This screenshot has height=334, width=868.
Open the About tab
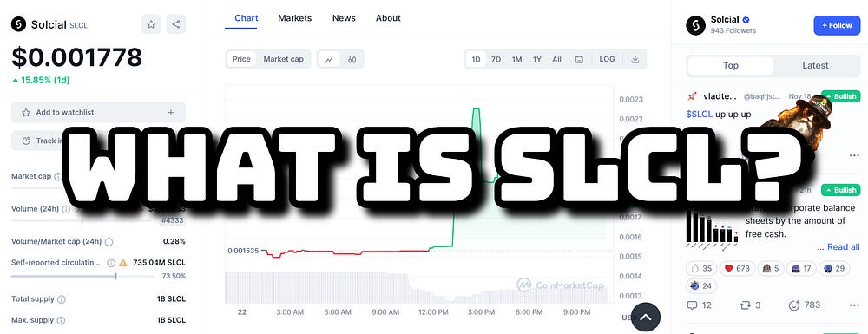(x=388, y=17)
